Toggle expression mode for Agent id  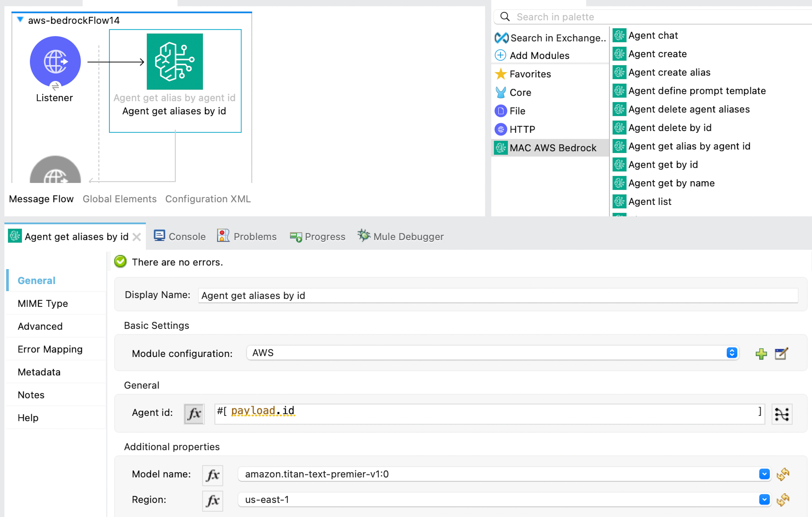(194, 414)
